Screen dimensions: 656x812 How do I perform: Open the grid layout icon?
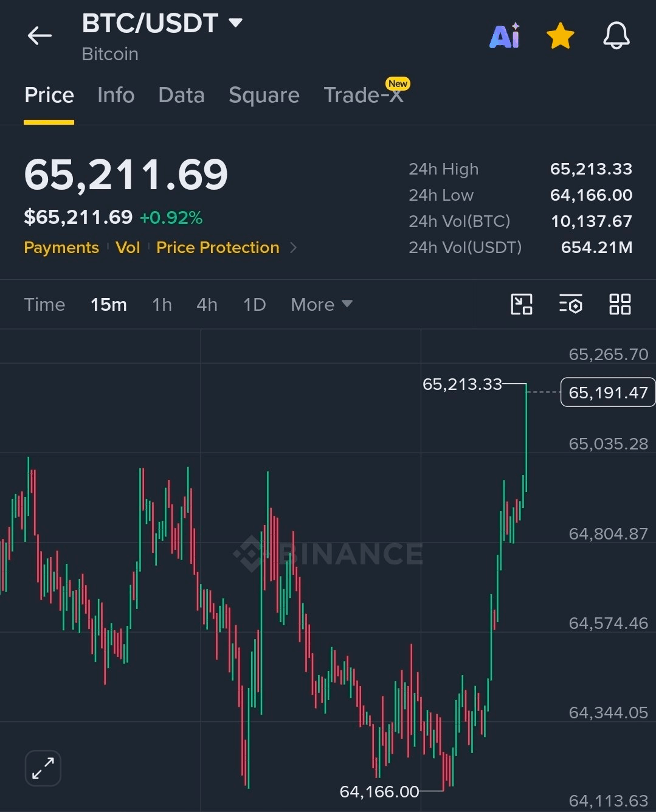[x=620, y=304]
